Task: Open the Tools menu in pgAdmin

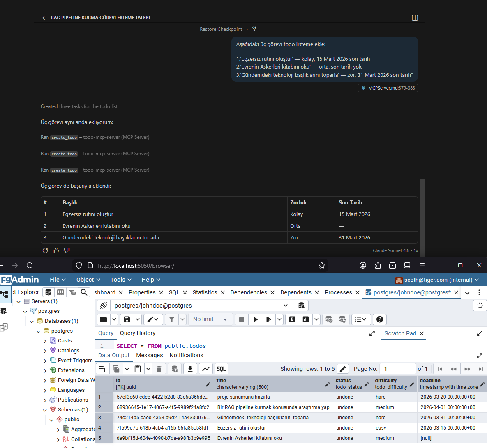Action: pos(121,280)
